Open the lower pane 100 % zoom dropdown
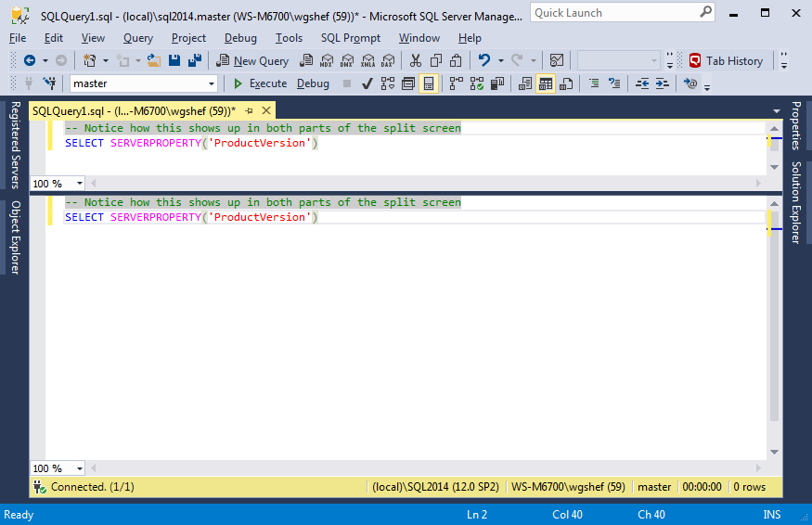This screenshot has height=525, width=812. pos(79,468)
